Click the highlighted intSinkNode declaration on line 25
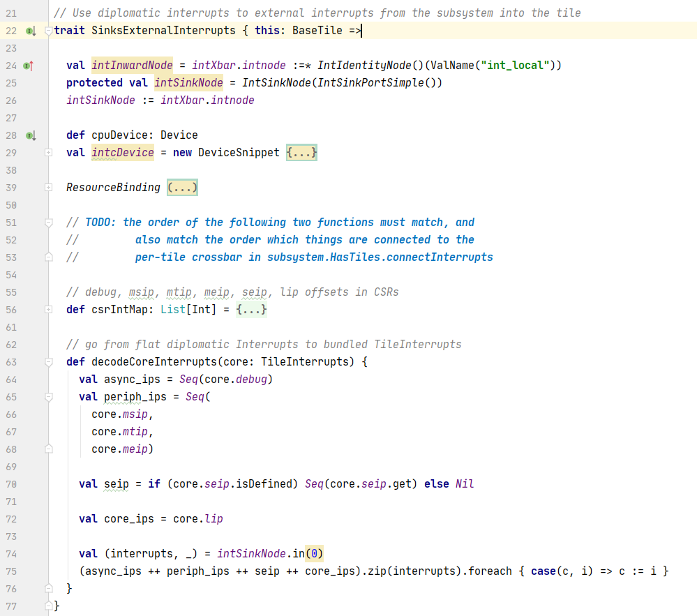The width and height of the screenshot is (697, 616). tap(188, 82)
